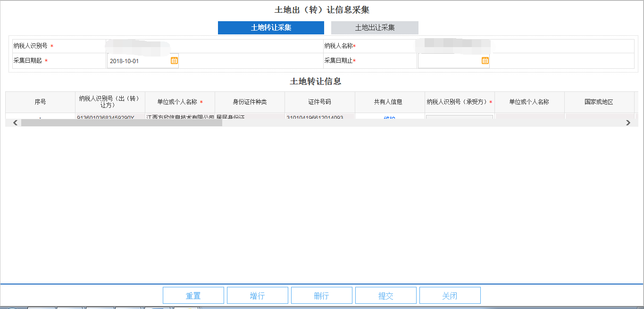Click the 重置 button
Screen dimensions: 644x309
tap(193, 295)
